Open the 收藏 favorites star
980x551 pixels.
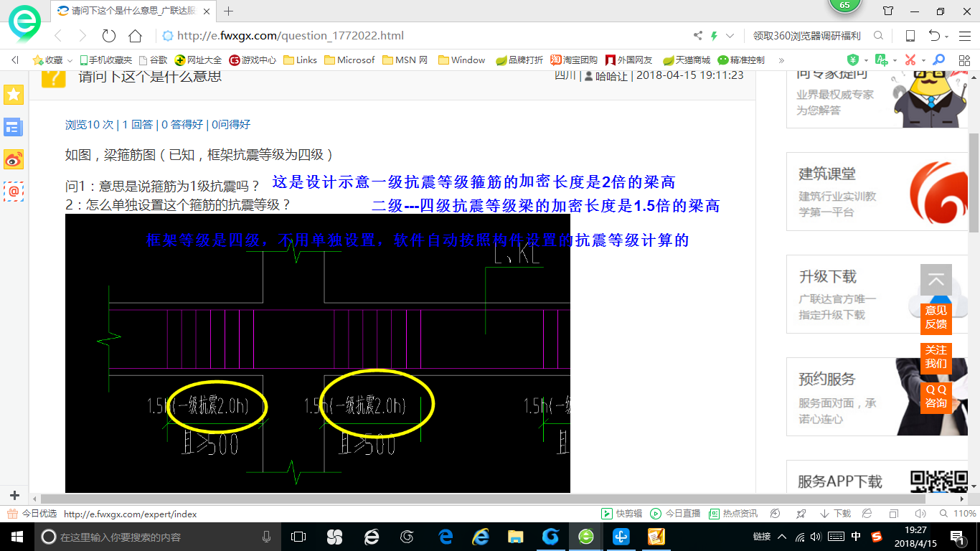coord(47,60)
